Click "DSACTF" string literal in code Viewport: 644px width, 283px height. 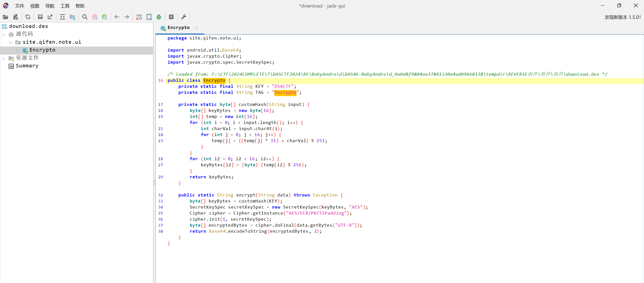283,87
